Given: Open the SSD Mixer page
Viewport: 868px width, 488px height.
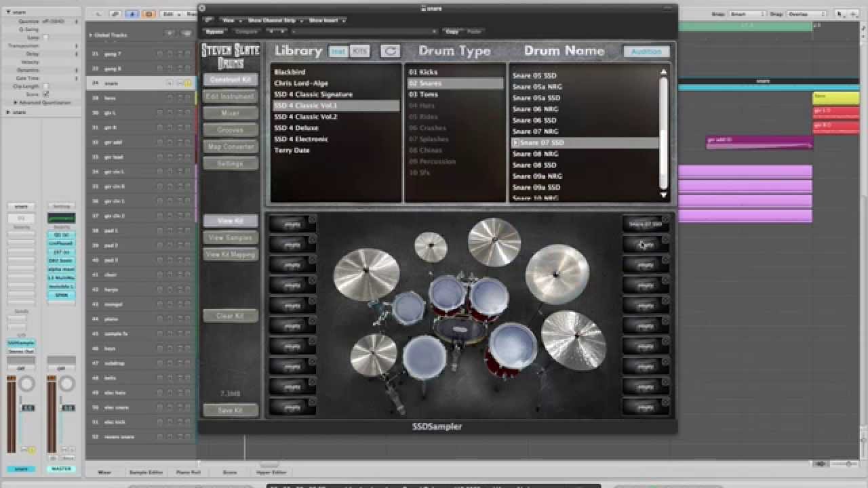Looking at the screenshot, I should pyautogui.click(x=231, y=113).
